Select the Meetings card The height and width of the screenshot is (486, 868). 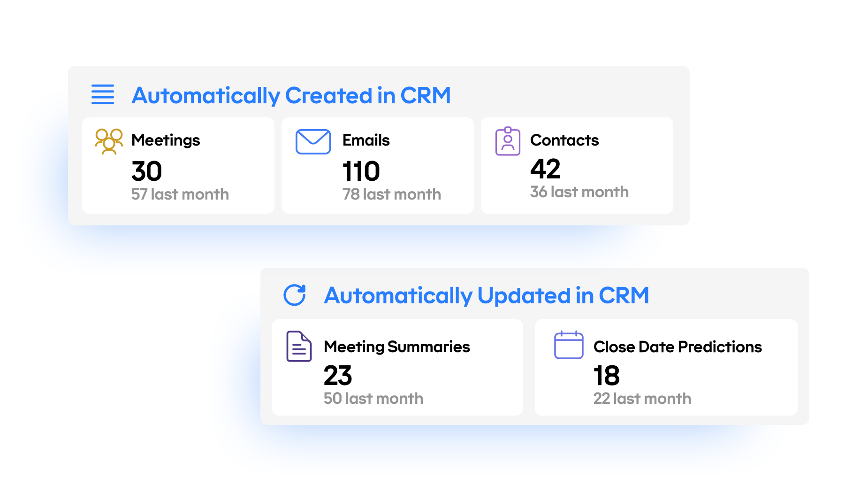(178, 165)
